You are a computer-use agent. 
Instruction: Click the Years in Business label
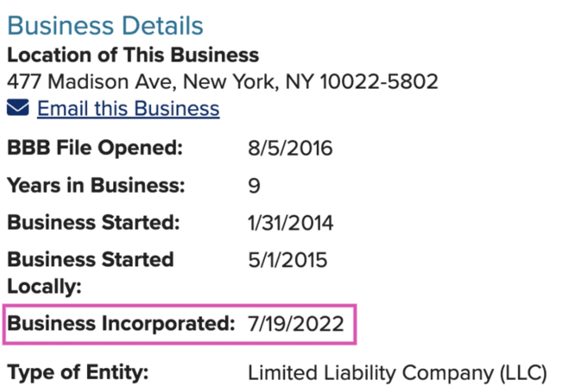click(96, 185)
